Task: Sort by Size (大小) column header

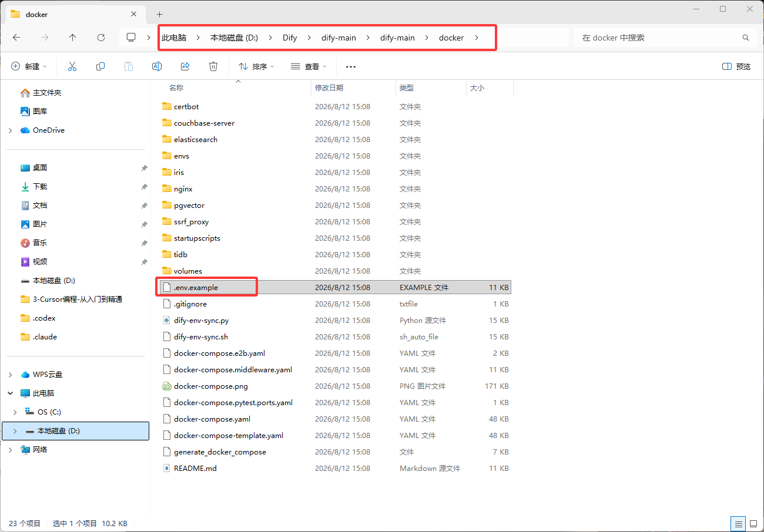Action: (x=477, y=88)
